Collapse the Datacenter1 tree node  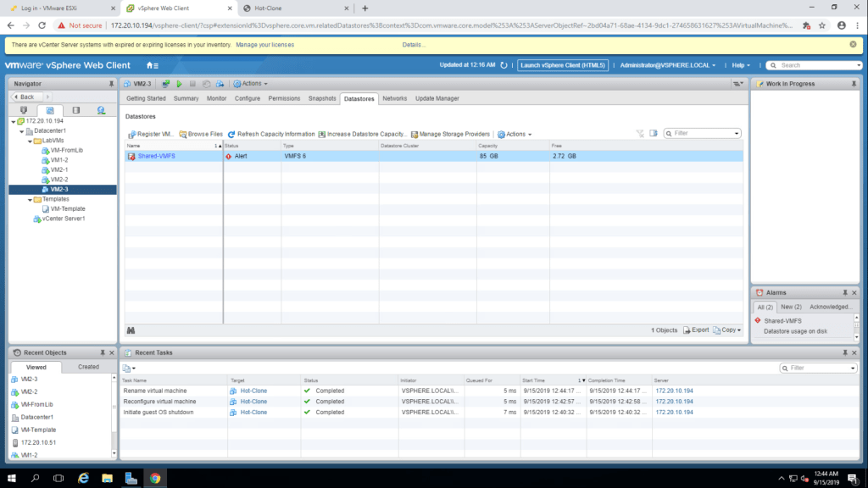22,131
